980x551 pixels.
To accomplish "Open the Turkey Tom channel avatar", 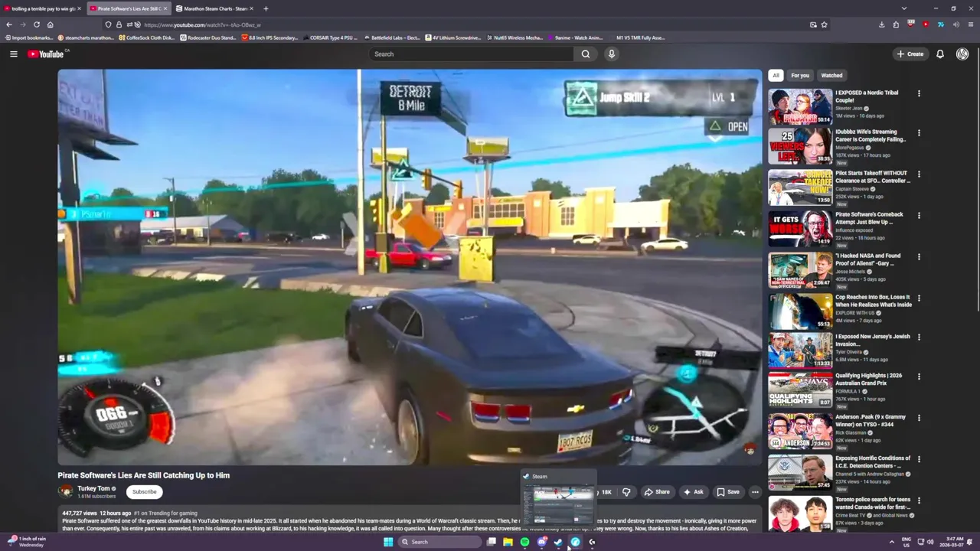I will pyautogui.click(x=66, y=491).
